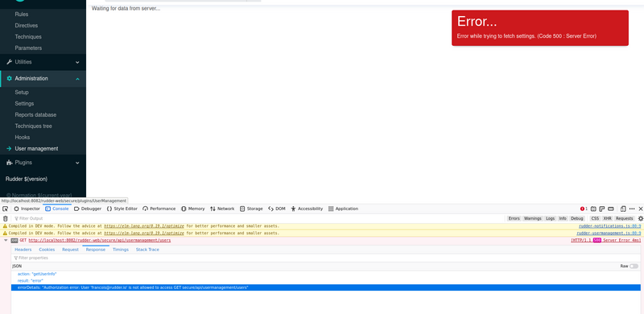This screenshot has width=644, height=314.
Task: Select the errorDetails JSON row
Action: coord(326,287)
